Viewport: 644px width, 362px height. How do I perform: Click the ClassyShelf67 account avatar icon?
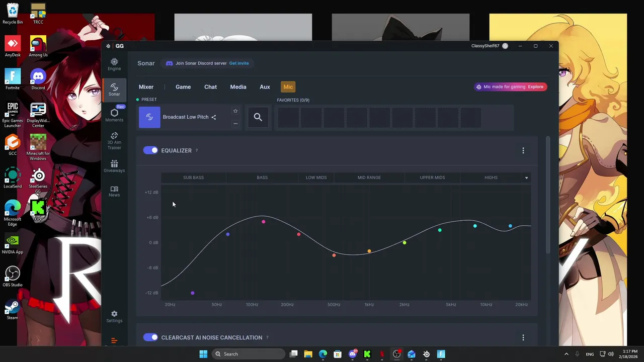[505, 46]
